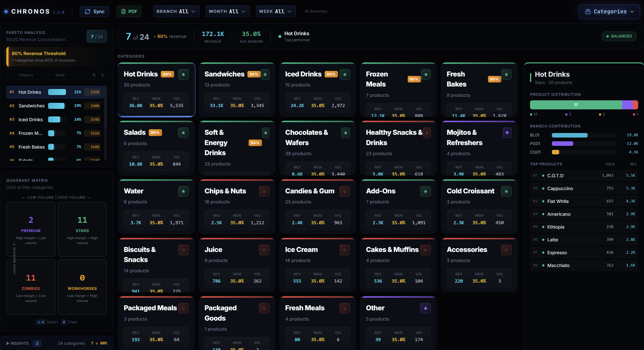Click the green segment of the product distribution bar
Image resolution: width=644 pixels, height=350 pixels.
[x=576, y=105]
